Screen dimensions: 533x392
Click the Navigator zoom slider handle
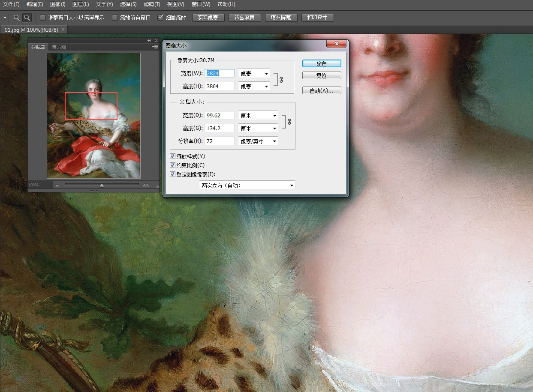pyautogui.click(x=102, y=186)
